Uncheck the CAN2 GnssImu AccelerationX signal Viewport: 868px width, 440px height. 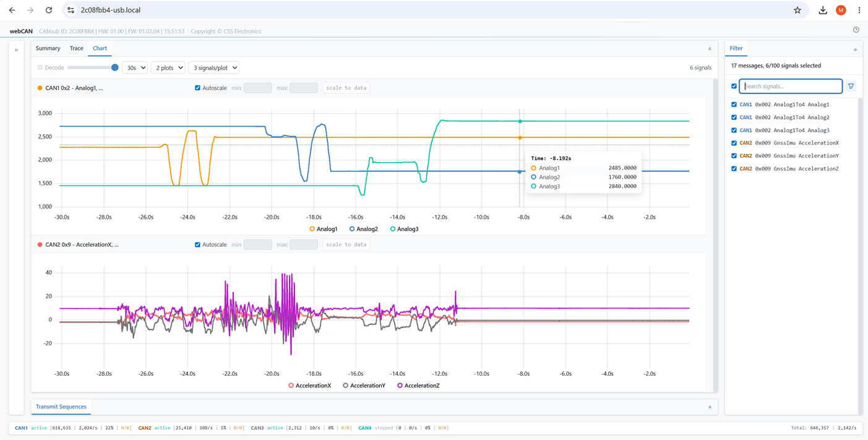click(734, 143)
